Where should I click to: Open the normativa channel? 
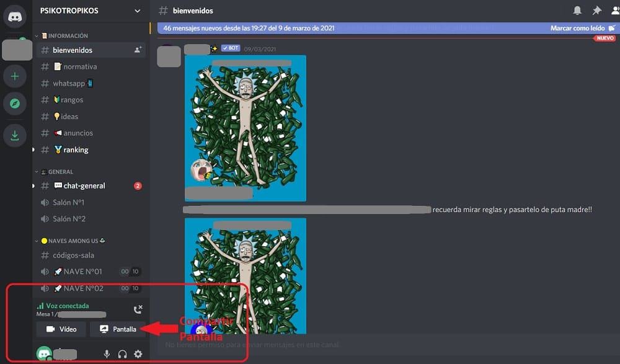coord(91,66)
